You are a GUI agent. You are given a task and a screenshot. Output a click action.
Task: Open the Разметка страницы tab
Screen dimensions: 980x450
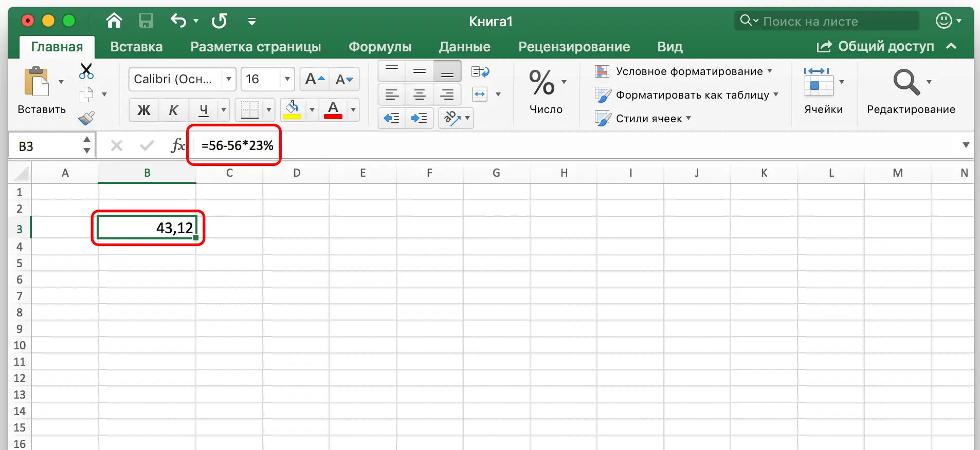tap(256, 47)
